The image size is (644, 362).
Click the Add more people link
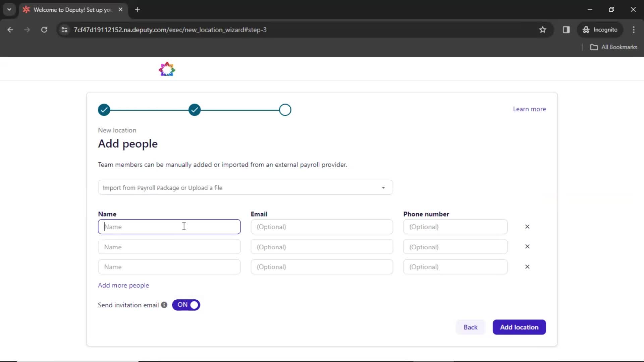123,285
